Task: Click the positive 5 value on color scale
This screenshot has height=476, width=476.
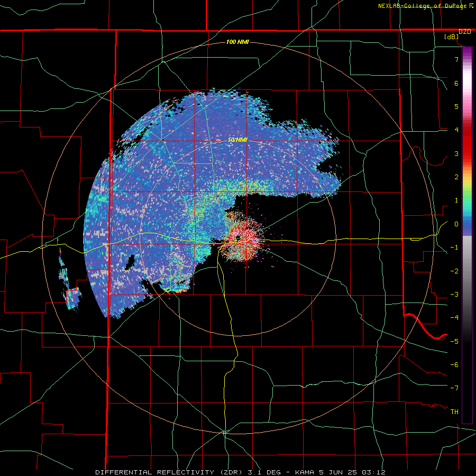Action: (456, 106)
